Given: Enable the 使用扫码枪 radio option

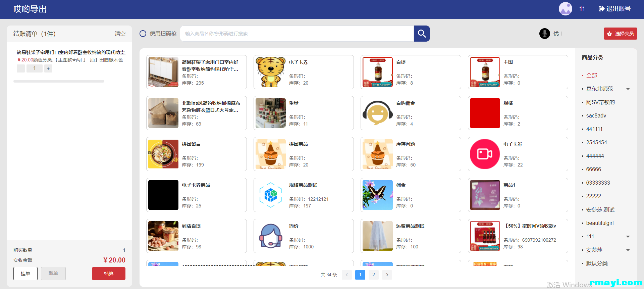Looking at the screenshot, I should point(143,34).
